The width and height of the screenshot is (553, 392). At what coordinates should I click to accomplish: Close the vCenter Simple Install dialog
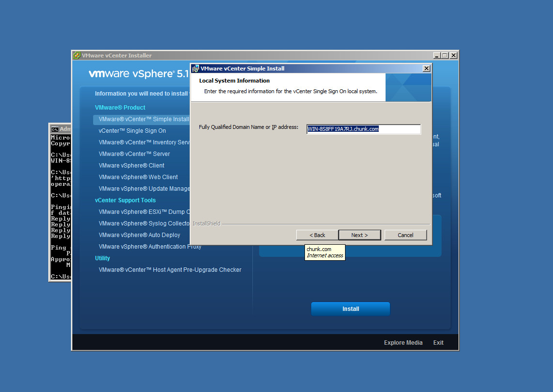pos(426,69)
